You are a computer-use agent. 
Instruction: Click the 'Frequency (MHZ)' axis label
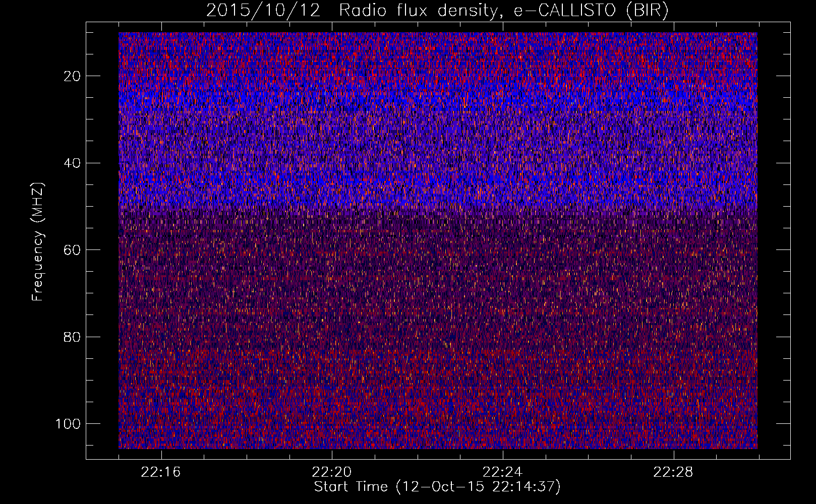(x=38, y=241)
